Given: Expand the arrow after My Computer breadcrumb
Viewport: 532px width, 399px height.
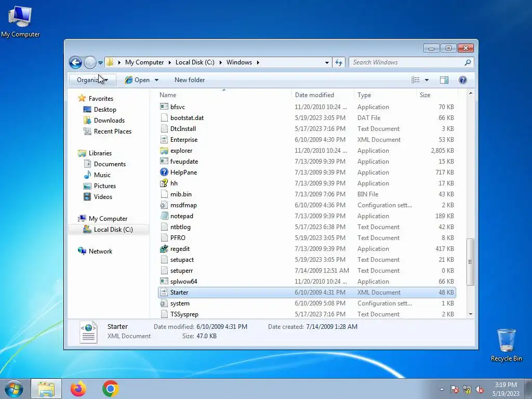Looking at the screenshot, I should tap(170, 62).
